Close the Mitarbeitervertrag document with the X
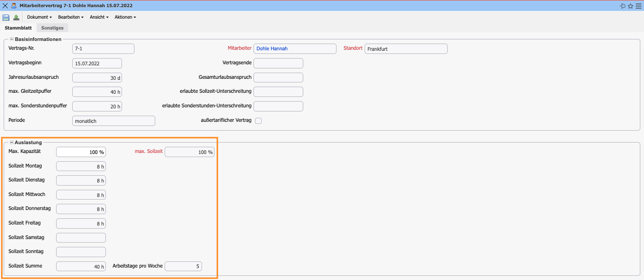Image resolution: width=644 pixels, height=280 pixels. 5,6
